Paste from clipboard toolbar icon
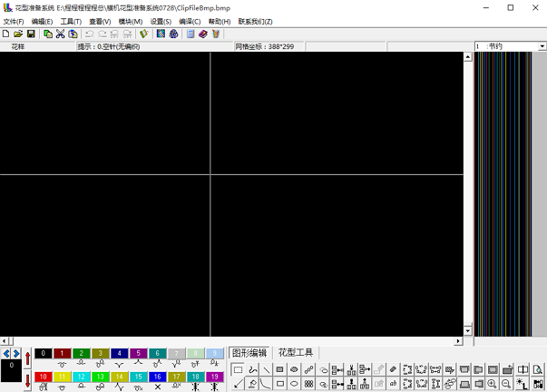This screenshot has height=392, width=547. [73, 34]
